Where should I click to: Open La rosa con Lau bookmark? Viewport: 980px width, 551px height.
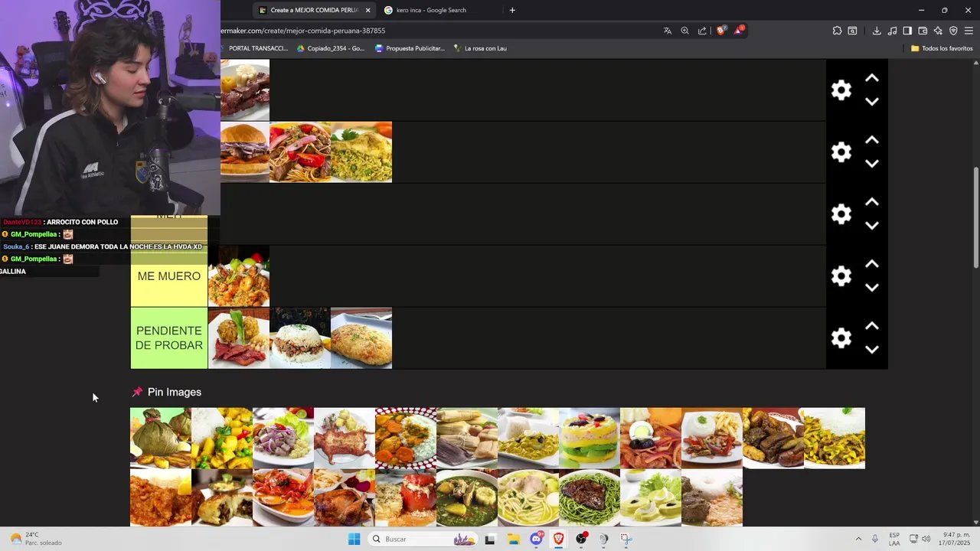(x=480, y=48)
